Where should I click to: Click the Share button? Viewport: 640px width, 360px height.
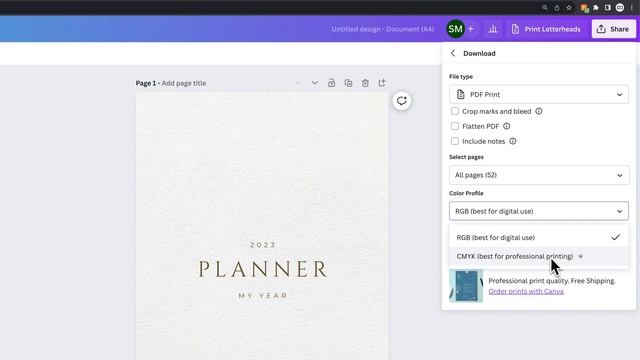point(613,29)
